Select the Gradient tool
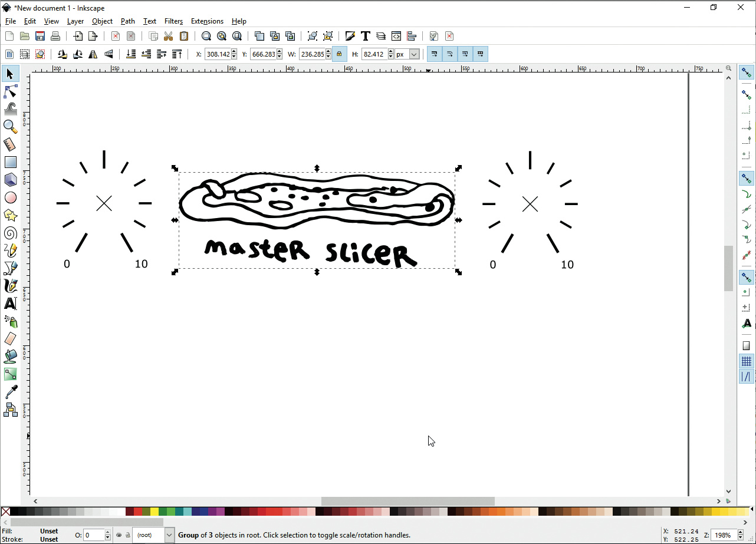This screenshot has width=756, height=544. click(x=11, y=374)
